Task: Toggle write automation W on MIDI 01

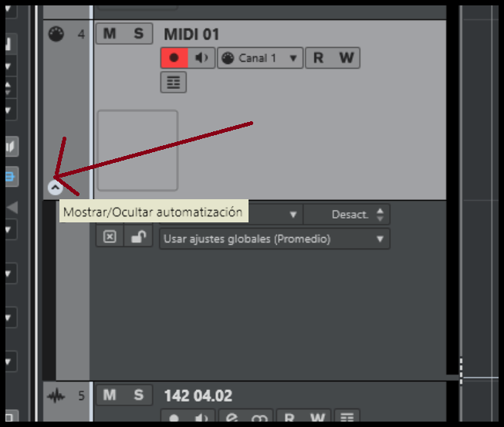Action: point(347,58)
